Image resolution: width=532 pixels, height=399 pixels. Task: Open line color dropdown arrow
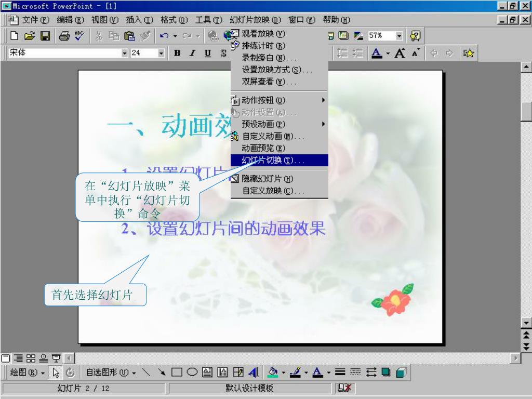click(305, 373)
